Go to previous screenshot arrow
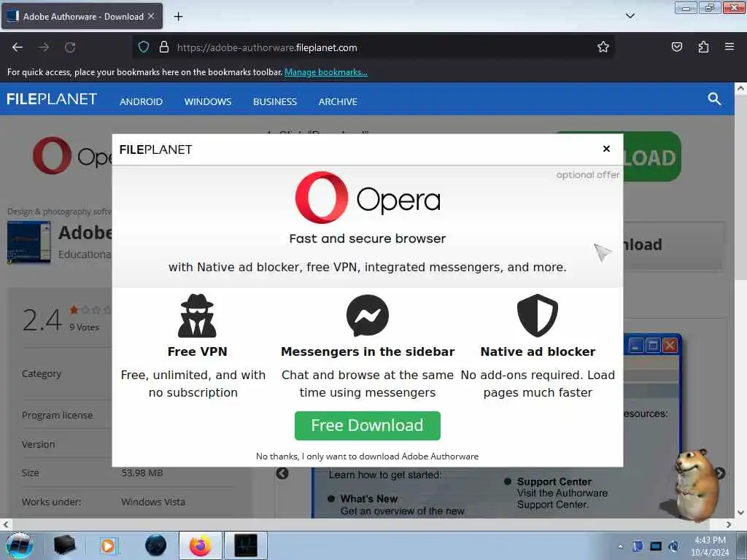Viewport: 747px width, 560px height. (x=282, y=472)
